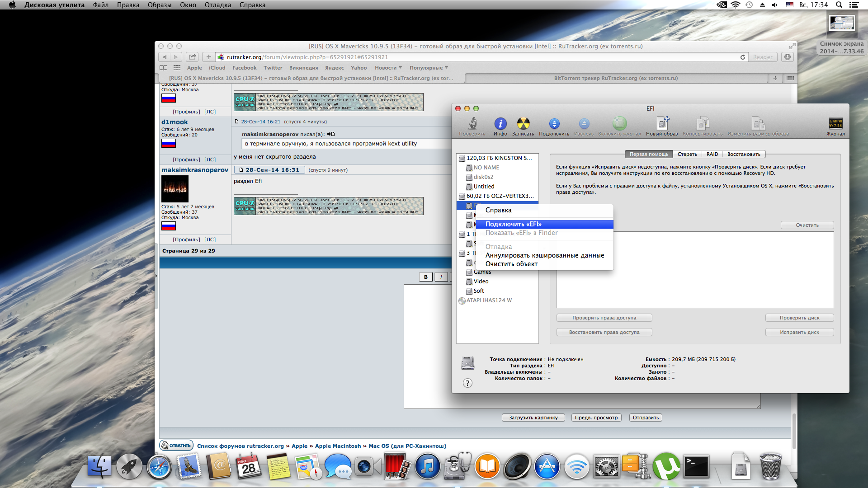Select the Первая помощь tab
This screenshot has width=868, height=488.
649,154
